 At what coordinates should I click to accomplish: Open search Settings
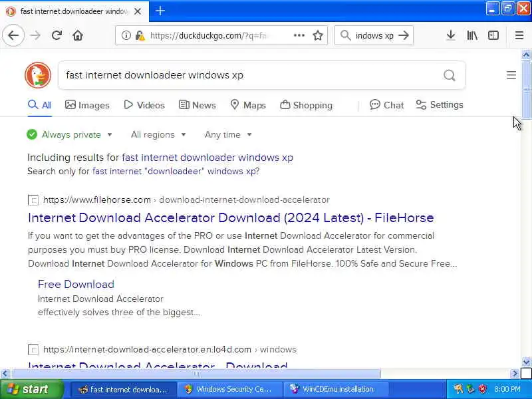[440, 105]
